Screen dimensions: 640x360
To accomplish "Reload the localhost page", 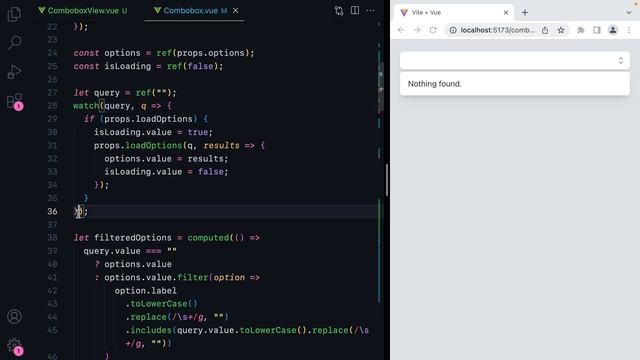I will click(x=433, y=30).
